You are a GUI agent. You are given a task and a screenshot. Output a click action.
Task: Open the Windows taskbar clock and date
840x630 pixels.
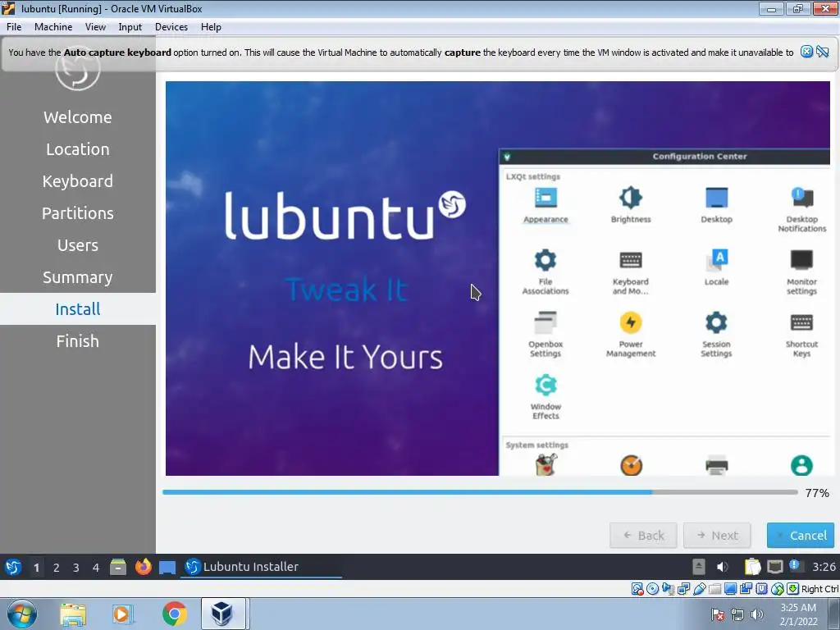[798, 614]
